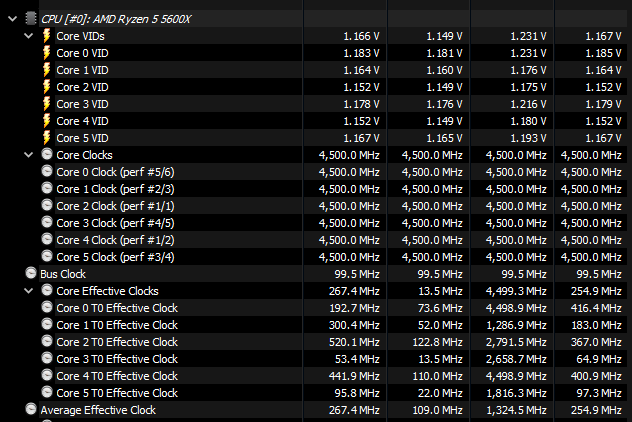Click the icon for Core 5 T0 Effective Clock

(x=47, y=391)
